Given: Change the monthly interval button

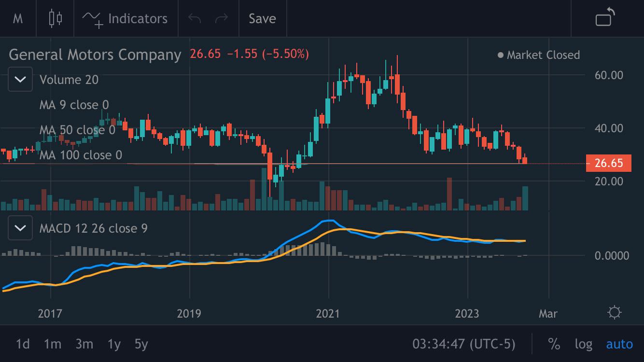Looking at the screenshot, I should click(18, 18).
